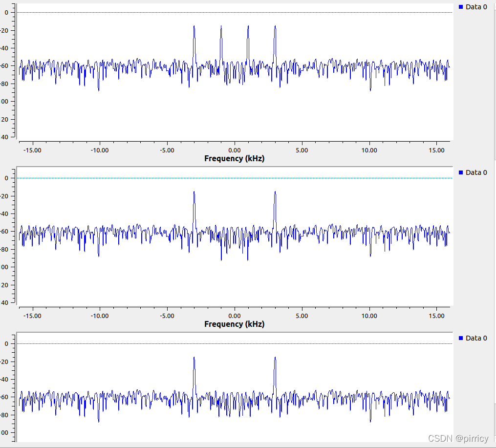Click the -15.00 tick label on top plot axis
Image resolution: width=496 pixels, height=448 pixels.
(32, 150)
